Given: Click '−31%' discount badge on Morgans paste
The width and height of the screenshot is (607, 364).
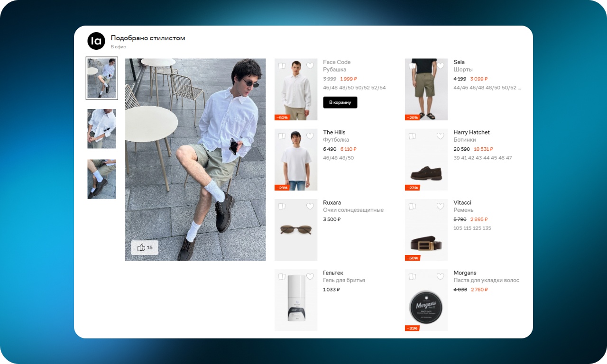Looking at the screenshot, I should point(412,328).
